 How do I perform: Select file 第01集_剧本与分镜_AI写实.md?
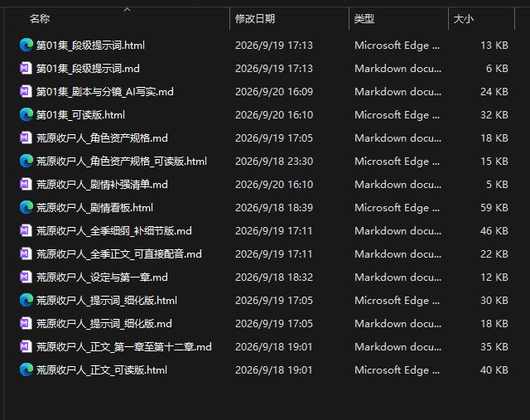(105, 91)
